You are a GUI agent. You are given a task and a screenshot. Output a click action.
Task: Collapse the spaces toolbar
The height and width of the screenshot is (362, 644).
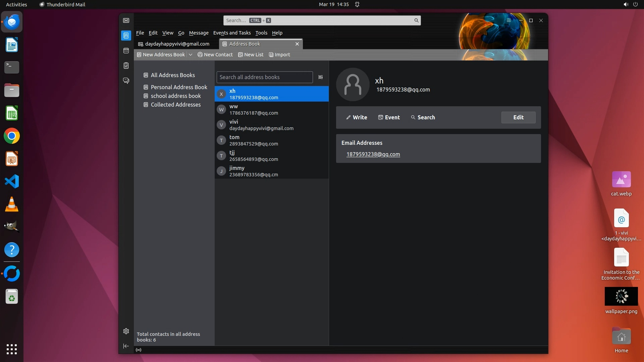126,346
